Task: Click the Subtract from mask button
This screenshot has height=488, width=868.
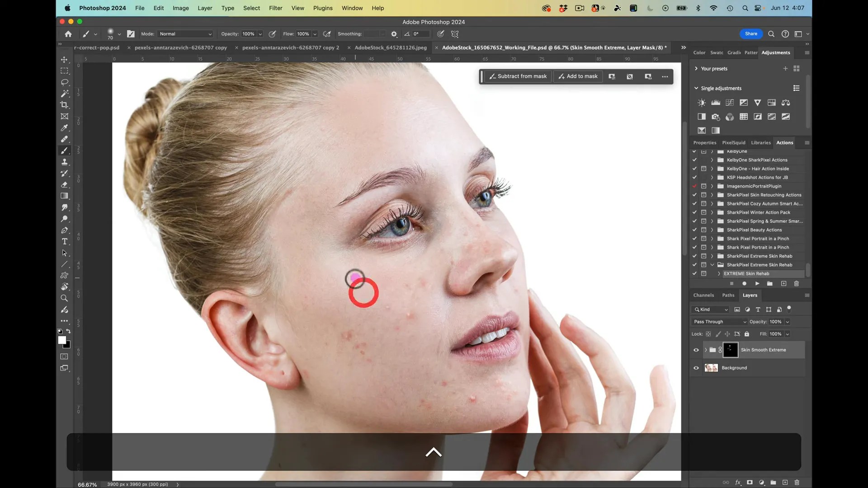Action: click(519, 76)
